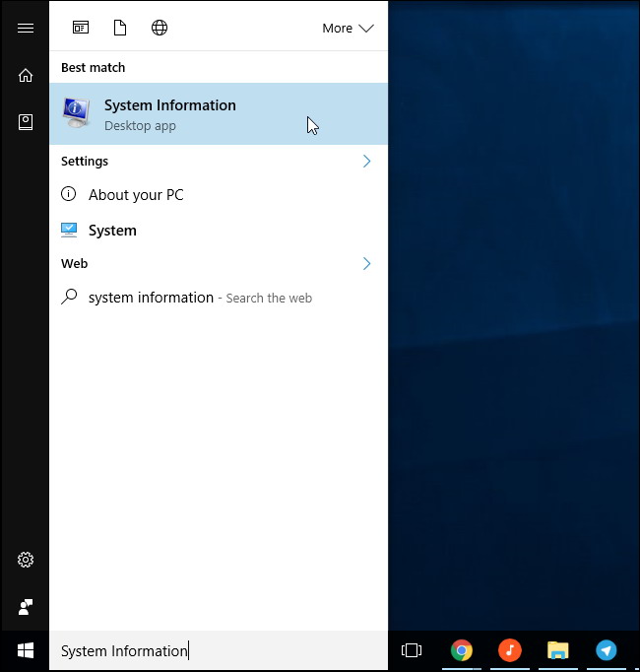This screenshot has width=640, height=672.
Task: Expand the More filters dropdown
Action: point(348,28)
